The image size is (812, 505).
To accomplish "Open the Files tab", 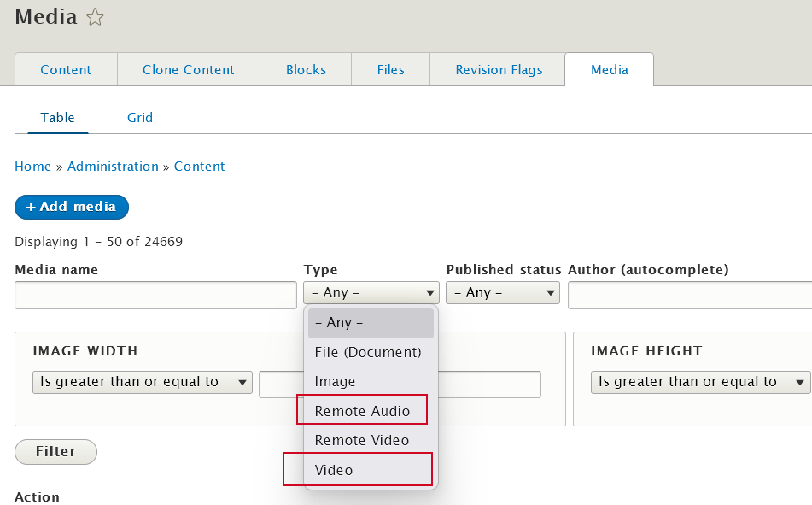I will [390, 69].
